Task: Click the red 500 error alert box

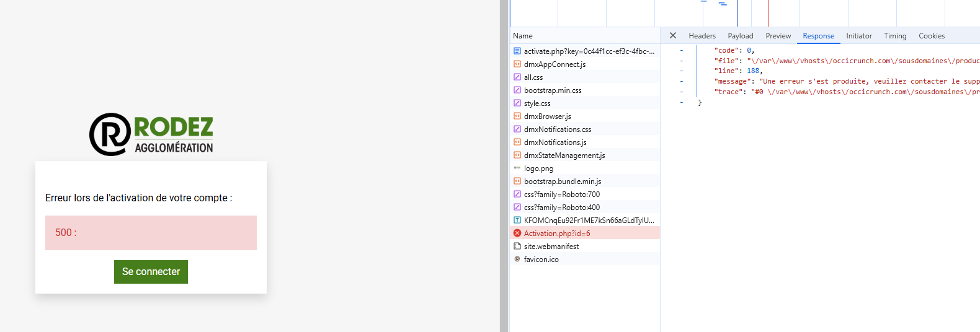Action: (x=151, y=233)
